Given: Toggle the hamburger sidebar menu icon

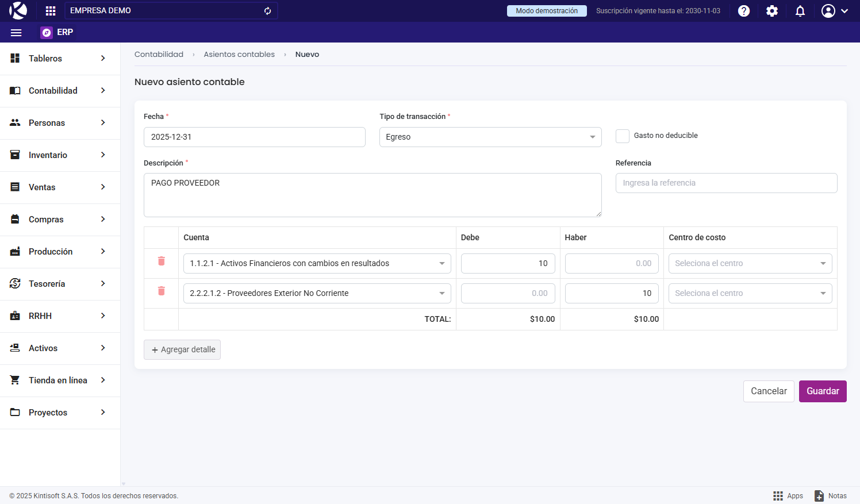Looking at the screenshot, I should [16, 33].
